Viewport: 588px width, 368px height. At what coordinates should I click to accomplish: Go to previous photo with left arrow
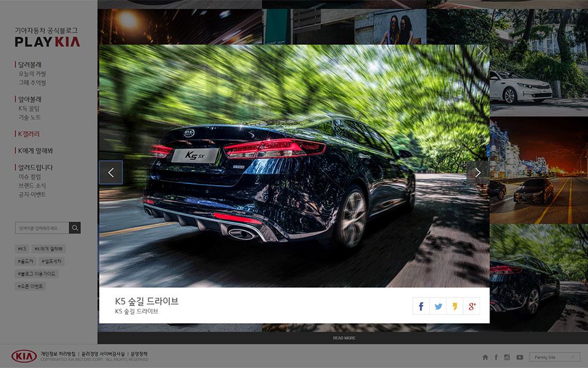click(x=111, y=173)
